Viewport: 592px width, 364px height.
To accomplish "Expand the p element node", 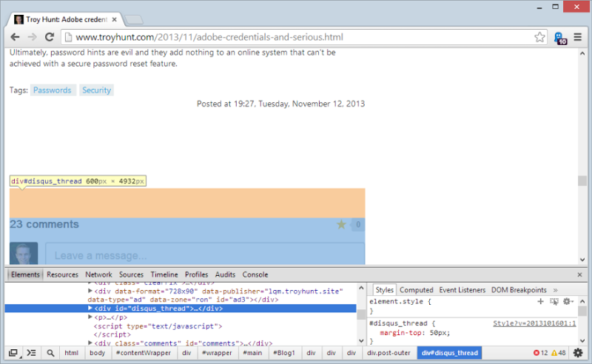I will (90, 317).
